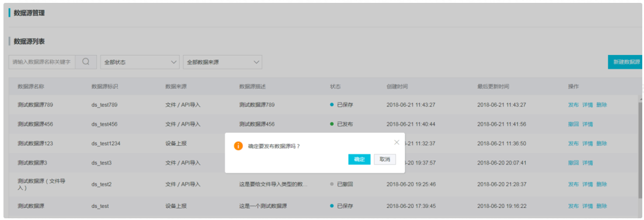Screen dimensions: 644x220
Task: Close the publish confirmation dialog with X
Action: [x=396, y=142]
